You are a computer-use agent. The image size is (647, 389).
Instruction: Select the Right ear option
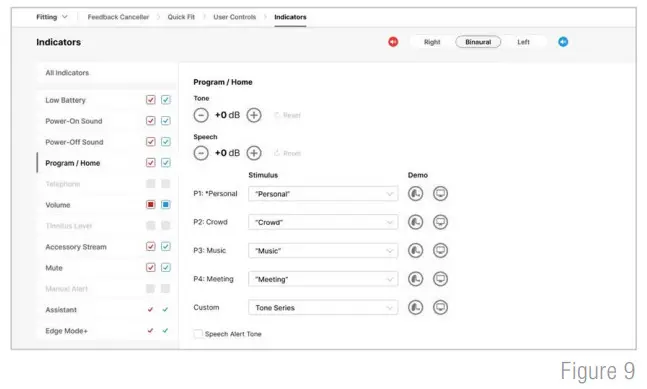click(432, 42)
